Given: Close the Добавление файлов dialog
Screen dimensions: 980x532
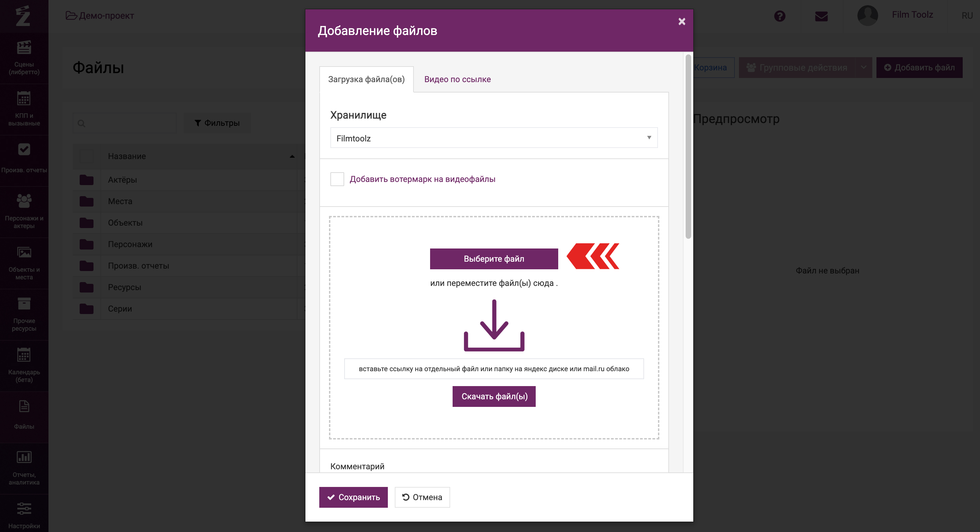Looking at the screenshot, I should 682,21.
